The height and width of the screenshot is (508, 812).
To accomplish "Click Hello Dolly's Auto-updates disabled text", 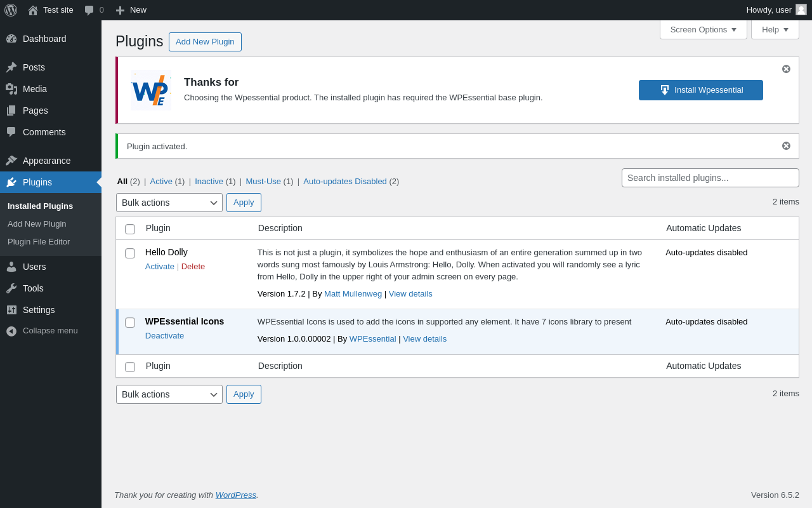I will pyautogui.click(x=707, y=253).
